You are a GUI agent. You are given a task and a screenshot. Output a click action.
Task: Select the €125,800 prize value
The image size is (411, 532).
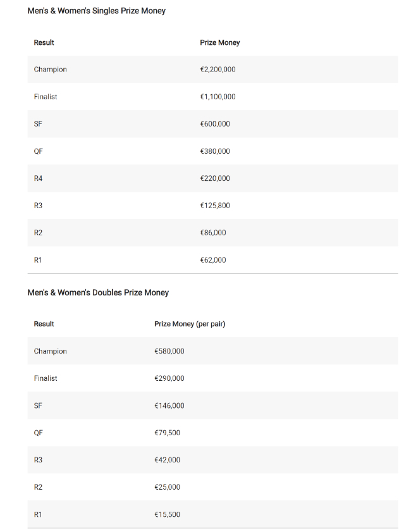[215, 206]
